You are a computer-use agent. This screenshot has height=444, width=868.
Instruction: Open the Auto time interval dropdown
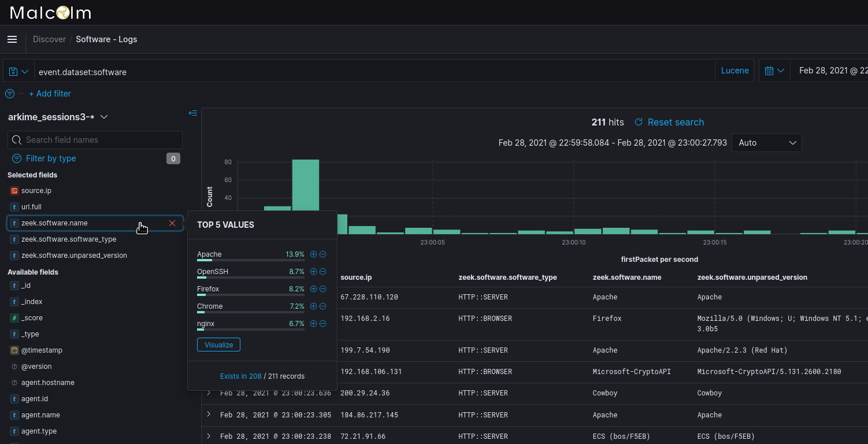[767, 142]
